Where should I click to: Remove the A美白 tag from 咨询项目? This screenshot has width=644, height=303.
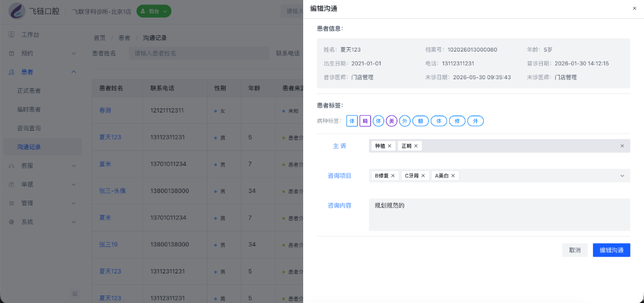point(453,176)
